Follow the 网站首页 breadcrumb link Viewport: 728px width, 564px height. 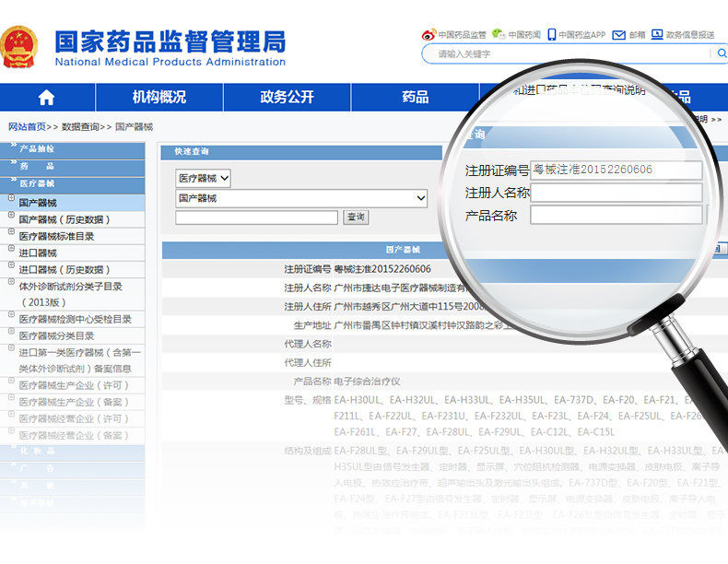[x=27, y=127]
